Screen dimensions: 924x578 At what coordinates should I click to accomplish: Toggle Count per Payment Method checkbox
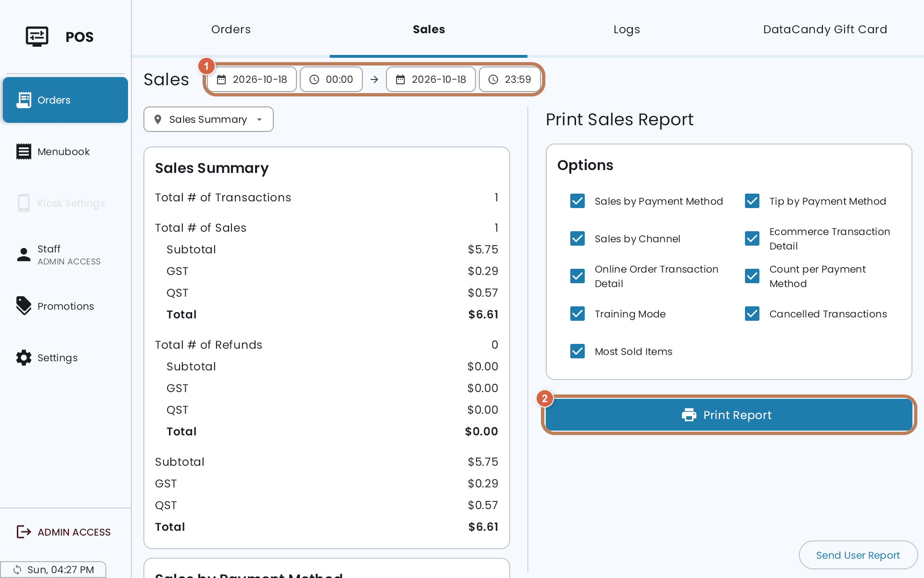(x=752, y=276)
